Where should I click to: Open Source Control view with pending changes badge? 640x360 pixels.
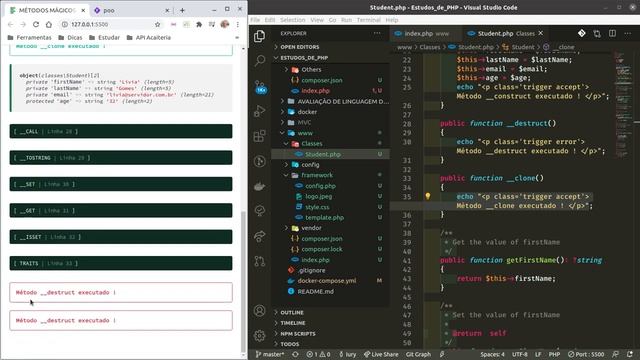[x=260, y=87]
